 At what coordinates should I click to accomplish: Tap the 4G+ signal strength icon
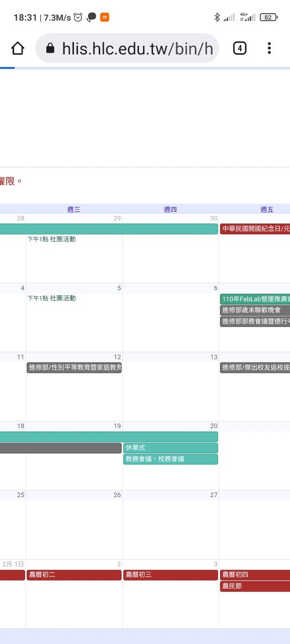click(x=247, y=18)
